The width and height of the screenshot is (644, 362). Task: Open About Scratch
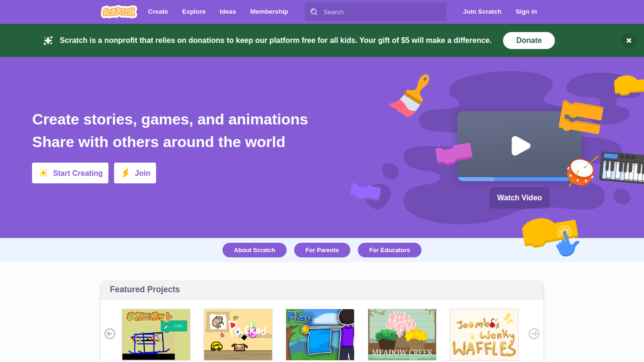[x=255, y=250]
